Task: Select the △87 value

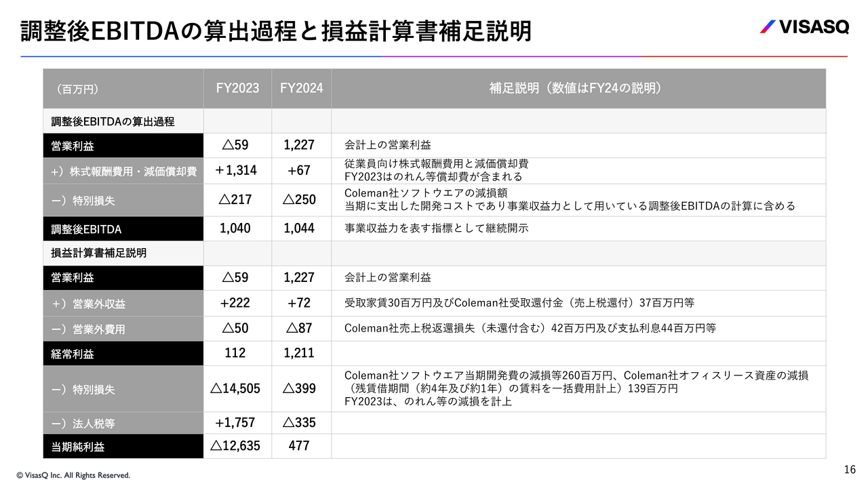Action: coord(299,328)
